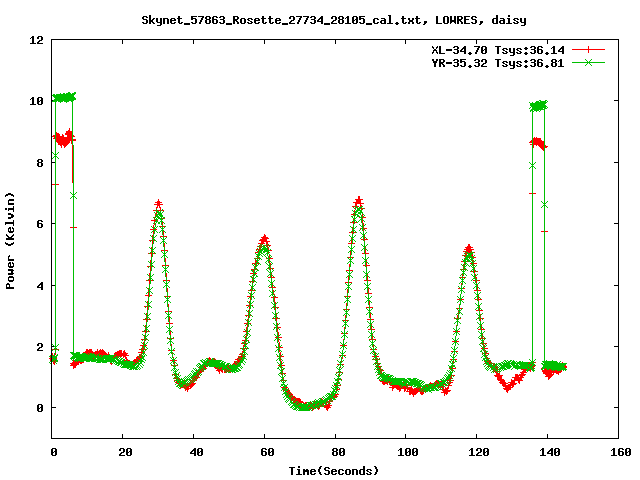Viewport: 640px width, 480px height.
Task: Click x-axis tick label 60
Action: [267, 452]
